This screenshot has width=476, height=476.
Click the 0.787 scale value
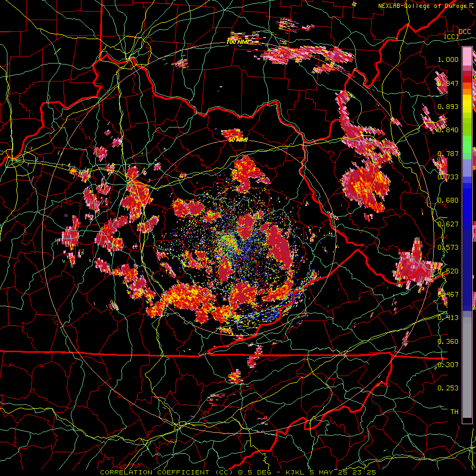click(448, 153)
